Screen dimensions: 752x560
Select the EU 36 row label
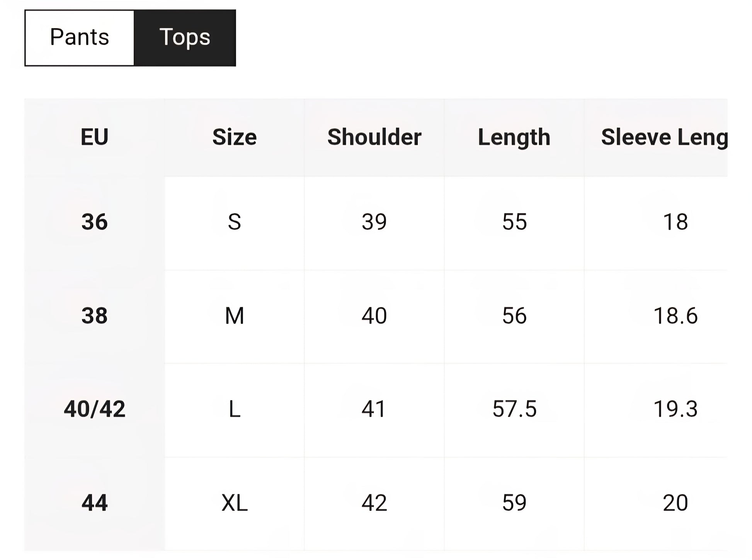pos(95,222)
